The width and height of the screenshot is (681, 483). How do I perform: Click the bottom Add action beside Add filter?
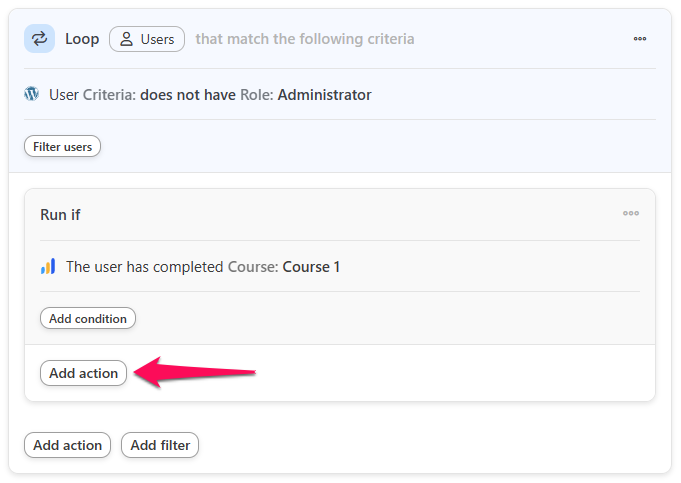point(67,445)
